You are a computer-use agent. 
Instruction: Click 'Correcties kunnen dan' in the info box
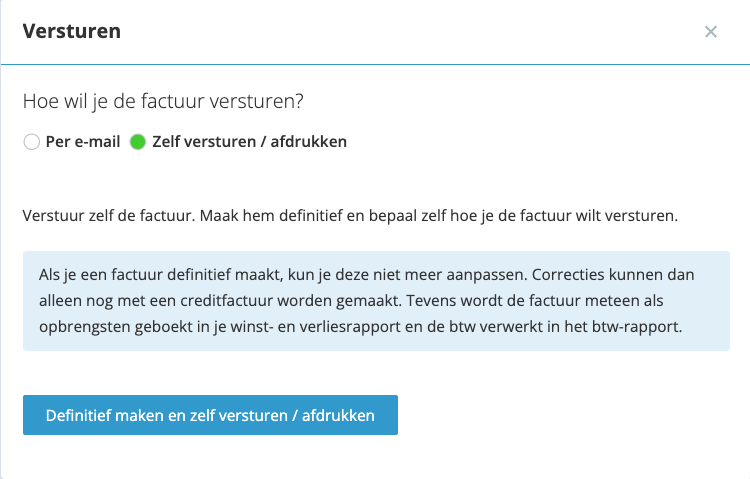click(613, 275)
